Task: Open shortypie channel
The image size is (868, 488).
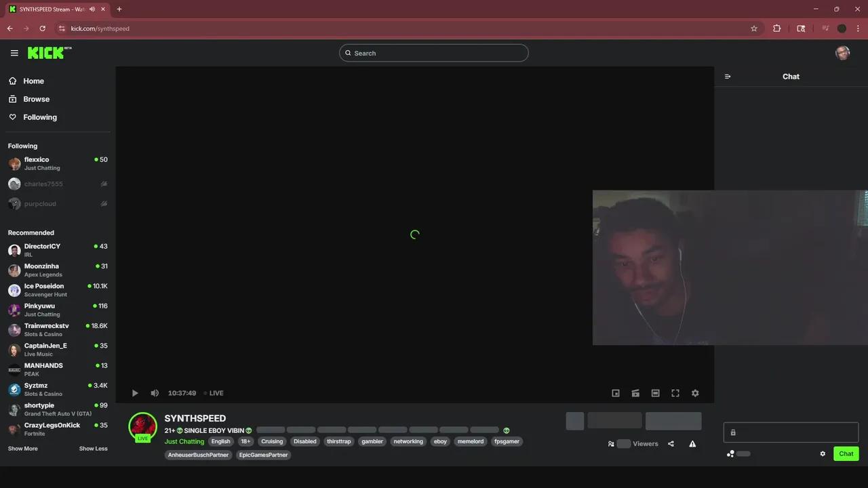Action: [58, 409]
